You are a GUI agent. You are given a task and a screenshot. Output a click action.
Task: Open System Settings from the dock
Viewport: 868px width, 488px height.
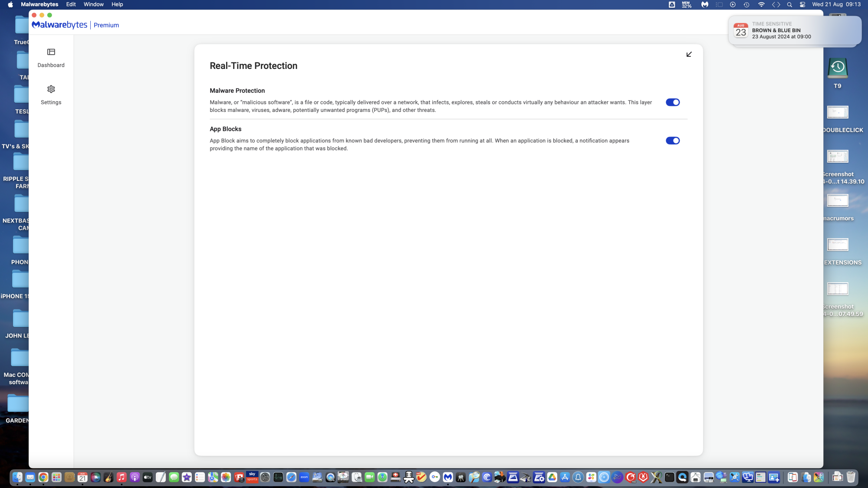[x=265, y=477]
